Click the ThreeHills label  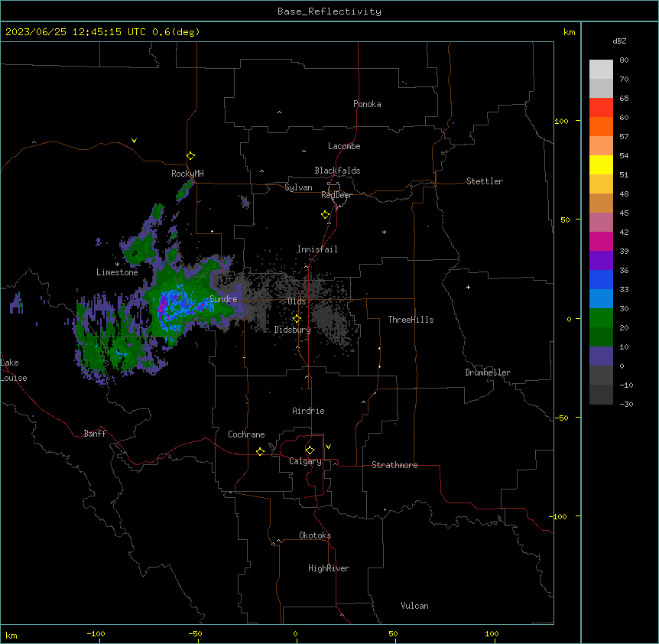click(411, 320)
